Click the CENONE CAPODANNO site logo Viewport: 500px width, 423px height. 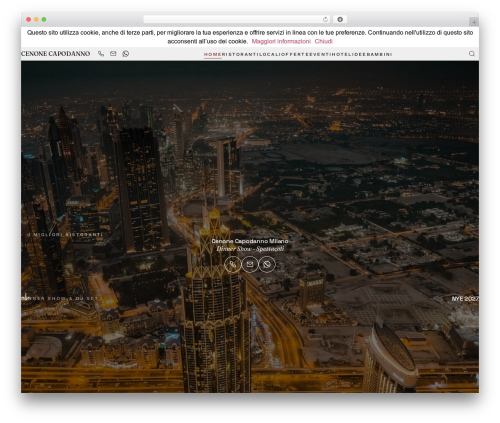[56, 54]
